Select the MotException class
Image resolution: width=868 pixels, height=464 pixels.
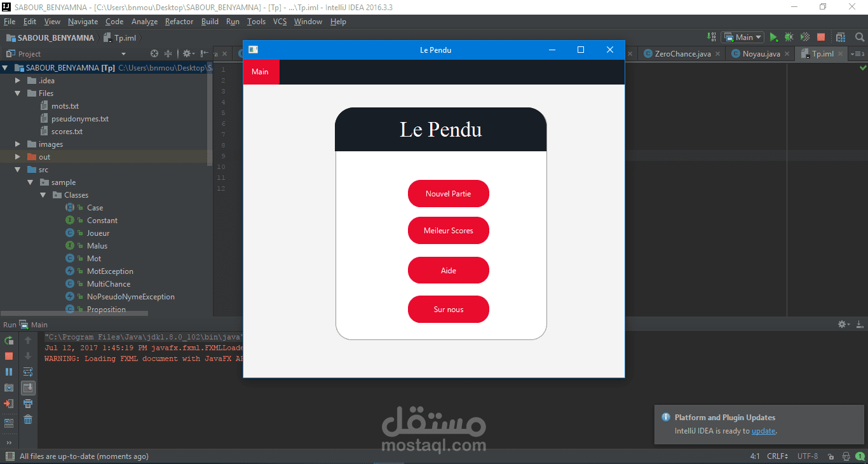coord(110,271)
